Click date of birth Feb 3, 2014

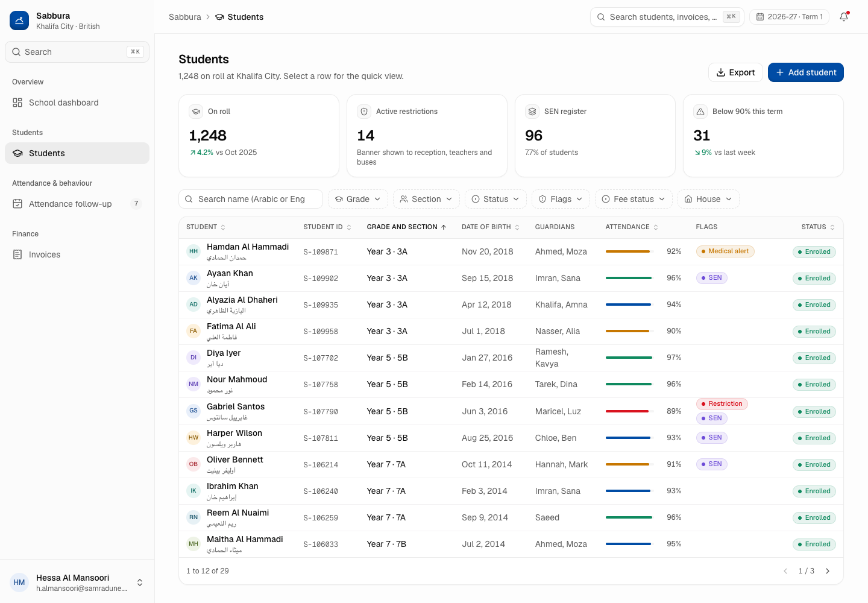coord(485,491)
